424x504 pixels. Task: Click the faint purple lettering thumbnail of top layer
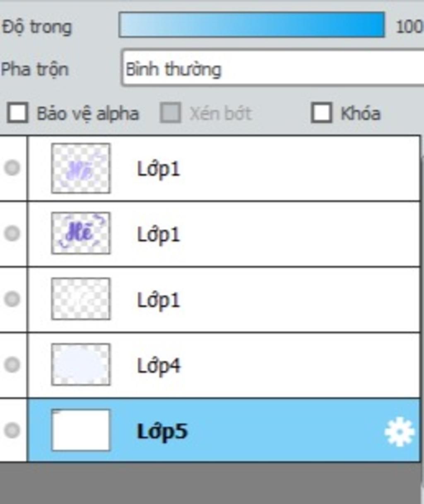[x=81, y=168]
